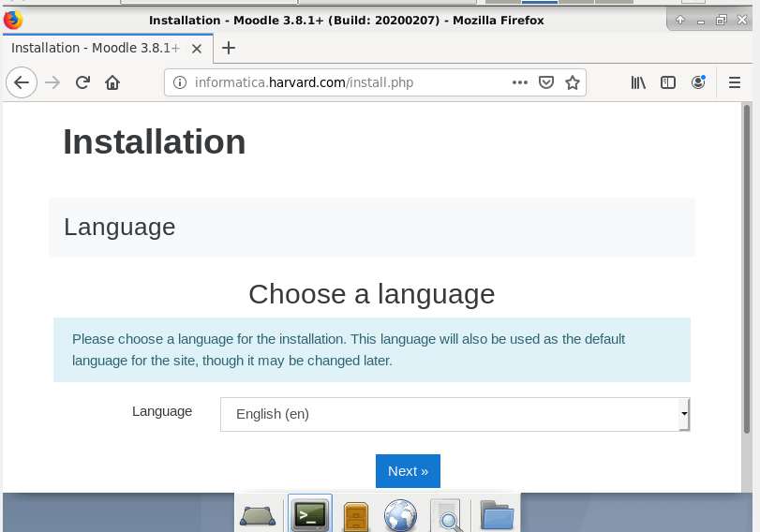Toggle the Firefox sidebar view
This screenshot has height=532, width=760.
coord(668,82)
